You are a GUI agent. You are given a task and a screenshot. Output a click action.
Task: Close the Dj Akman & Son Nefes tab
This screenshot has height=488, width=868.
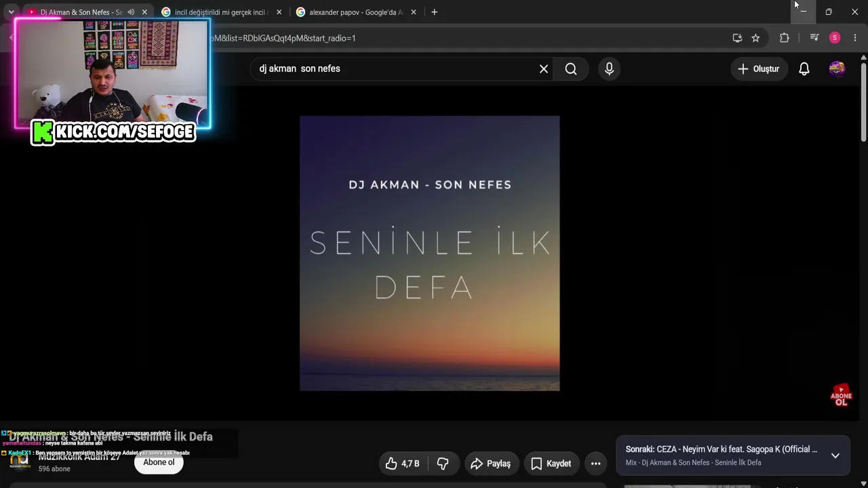(x=144, y=12)
